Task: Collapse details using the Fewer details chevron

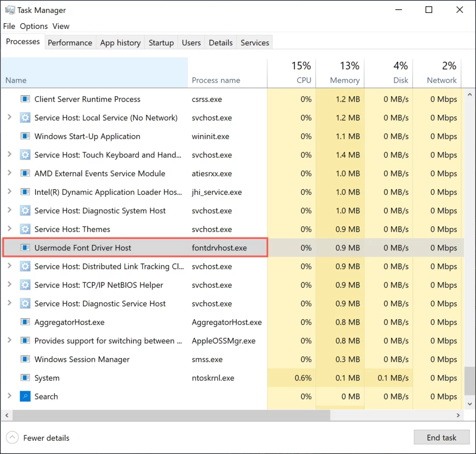Action: point(12,437)
